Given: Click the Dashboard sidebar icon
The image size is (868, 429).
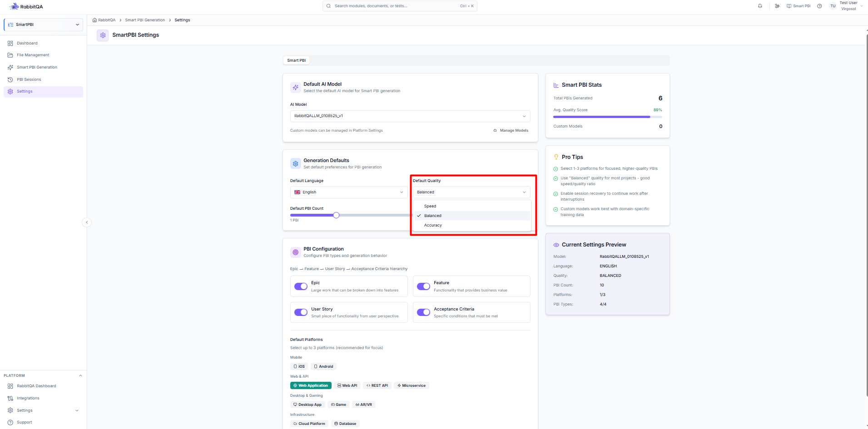Looking at the screenshot, I should [x=10, y=43].
